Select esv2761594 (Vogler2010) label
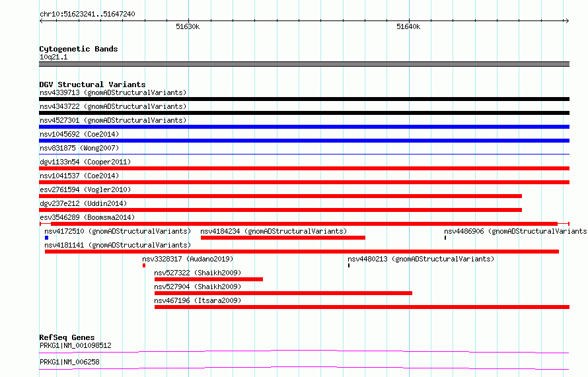 (x=85, y=189)
